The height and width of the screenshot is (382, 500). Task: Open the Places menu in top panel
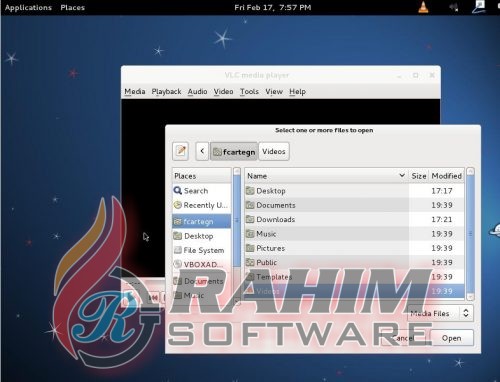[73, 7]
